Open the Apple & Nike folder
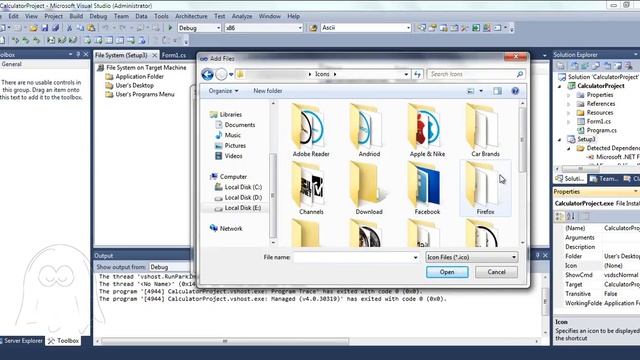Viewport: 640px width, 360px height. [427, 131]
